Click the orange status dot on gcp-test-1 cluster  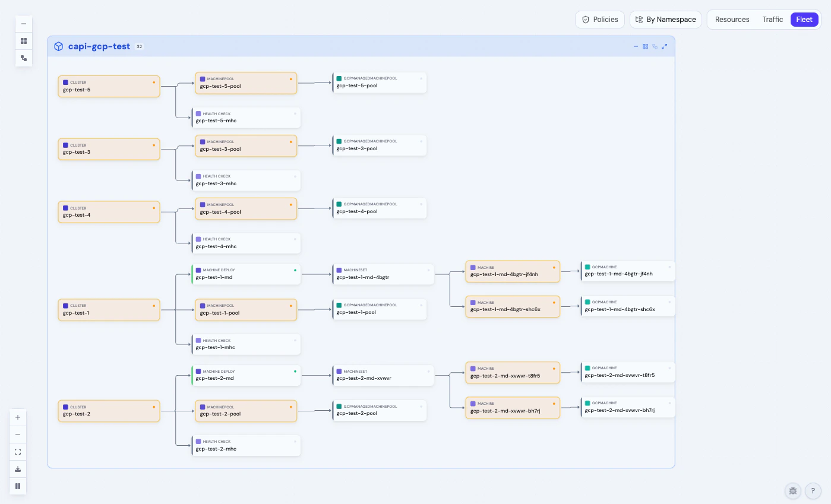[x=154, y=306]
